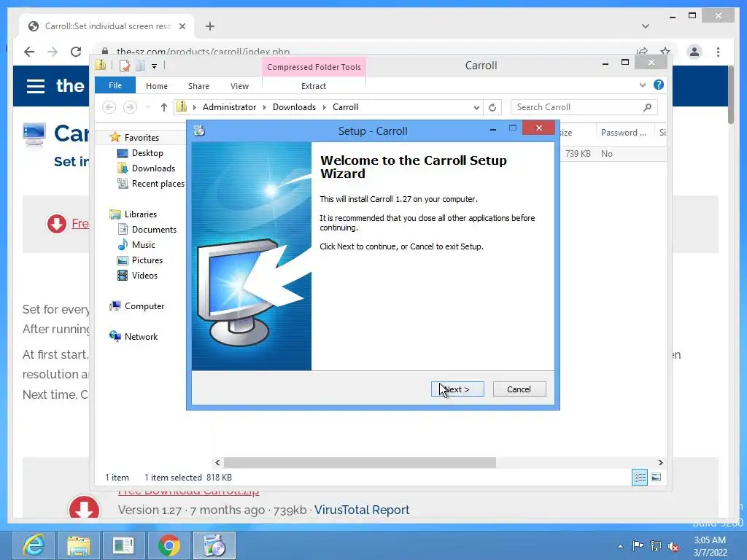Select Computer in the navigation pane

pyautogui.click(x=144, y=306)
